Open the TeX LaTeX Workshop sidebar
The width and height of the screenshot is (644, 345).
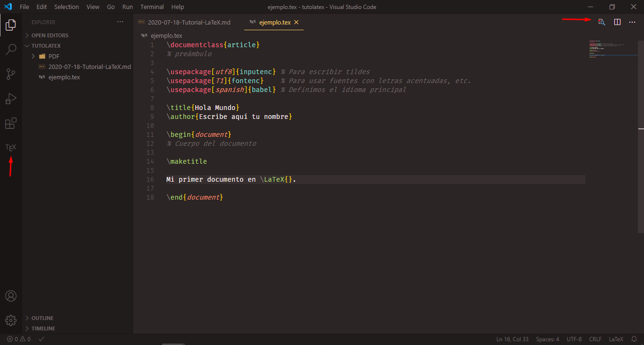10,148
